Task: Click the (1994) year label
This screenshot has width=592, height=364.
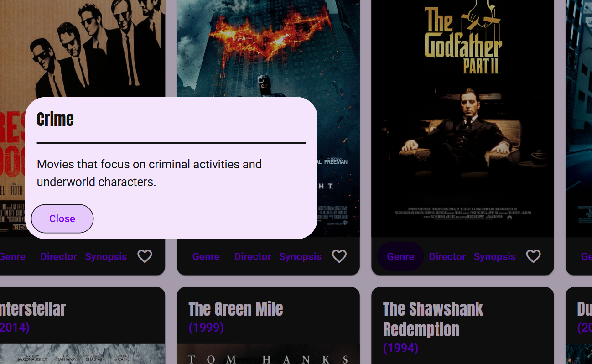Action: pos(400,348)
